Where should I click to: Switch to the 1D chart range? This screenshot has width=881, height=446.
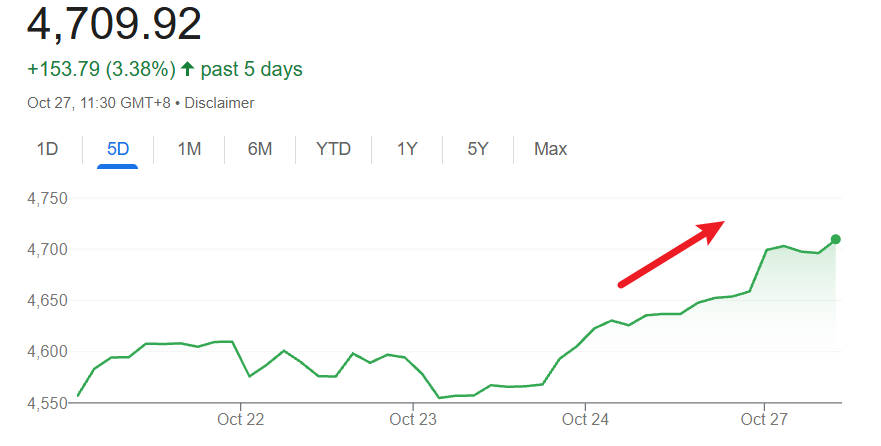(x=47, y=149)
